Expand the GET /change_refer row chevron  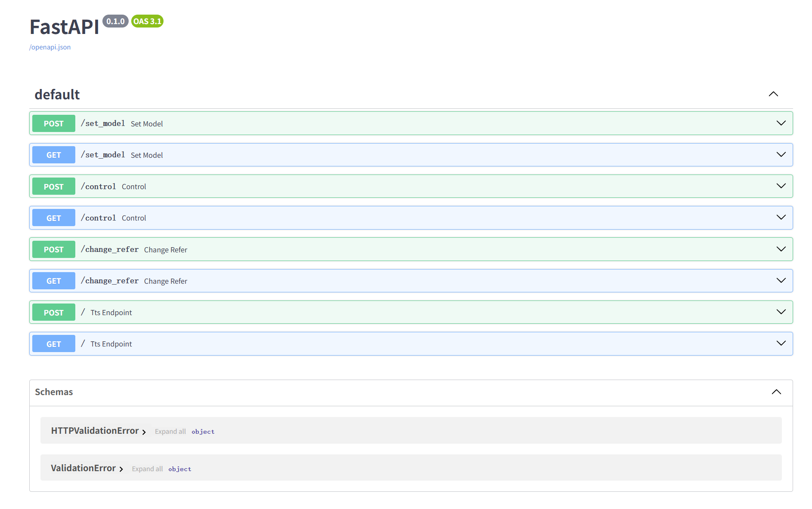coord(781,280)
